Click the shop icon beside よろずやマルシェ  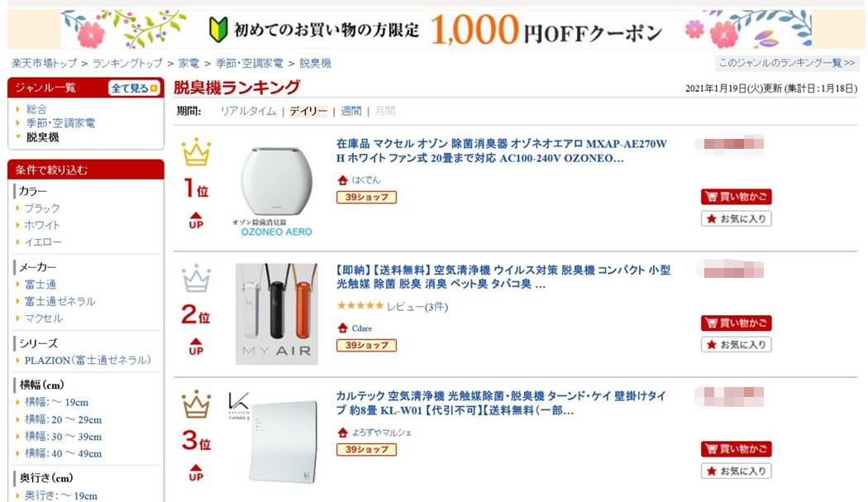pos(342,433)
